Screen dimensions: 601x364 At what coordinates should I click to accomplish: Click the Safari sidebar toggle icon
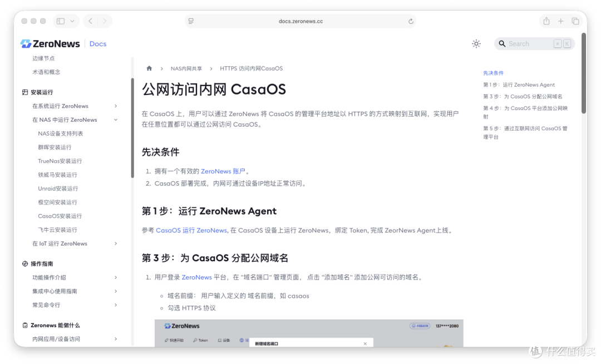click(x=61, y=21)
